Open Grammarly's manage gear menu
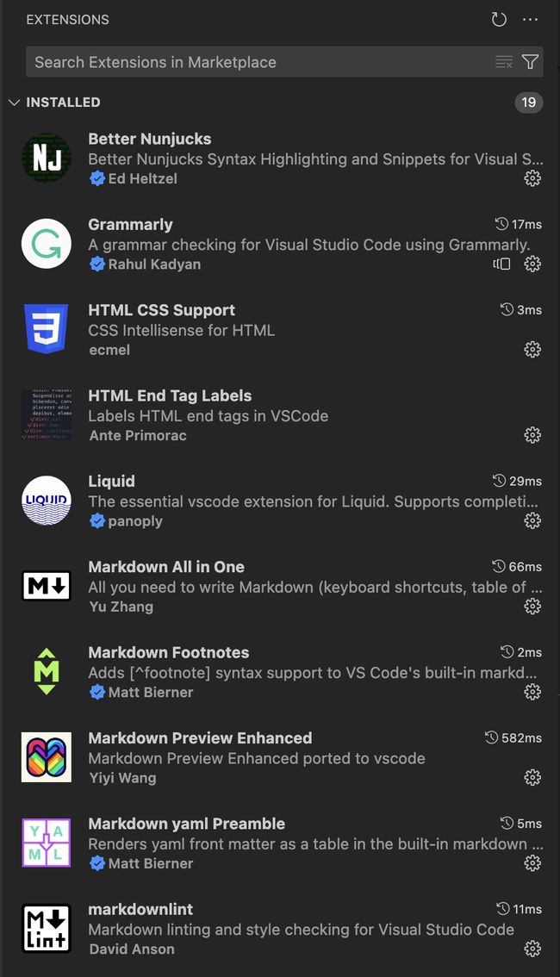The height and width of the screenshot is (977, 560). 532,264
